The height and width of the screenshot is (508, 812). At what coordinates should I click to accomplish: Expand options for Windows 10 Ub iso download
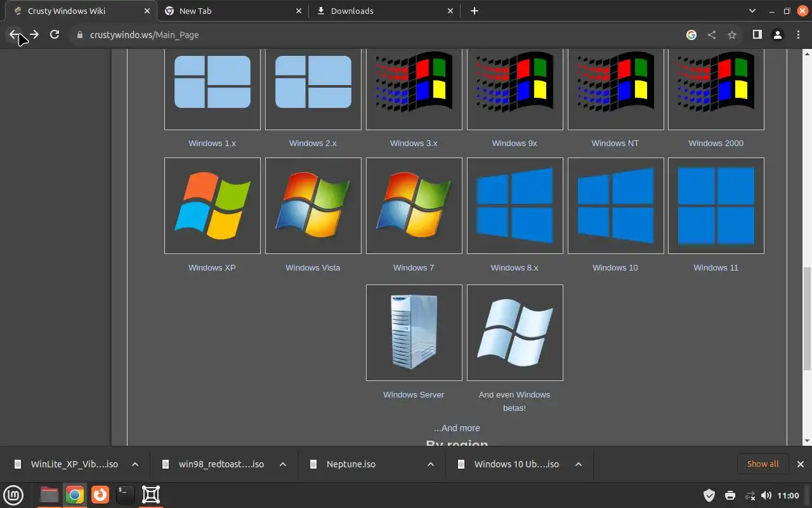[x=579, y=464]
